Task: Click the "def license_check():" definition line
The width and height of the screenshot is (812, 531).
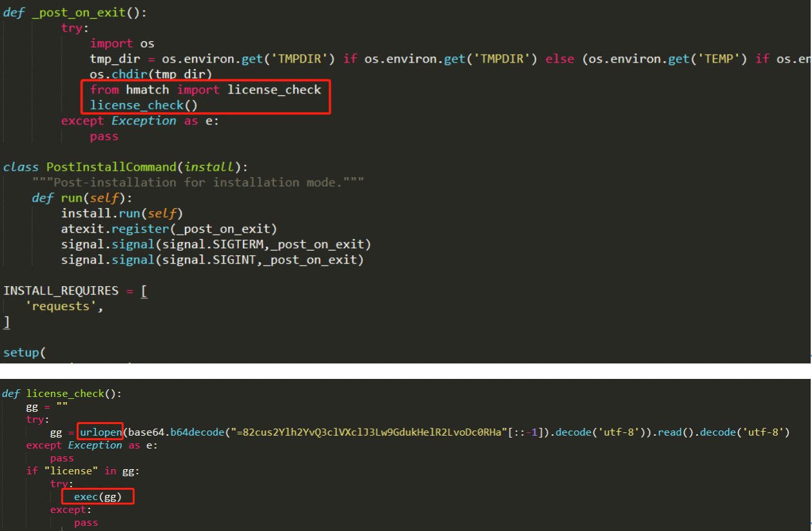Action: pyautogui.click(x=62, y=393)
